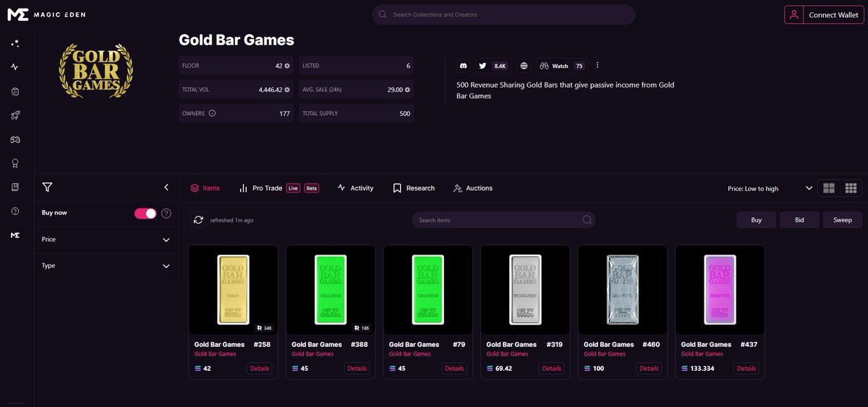Viewport: 868px width, 407px height.
Task: Open the collection's Discord link
Action: pos(464,66)
